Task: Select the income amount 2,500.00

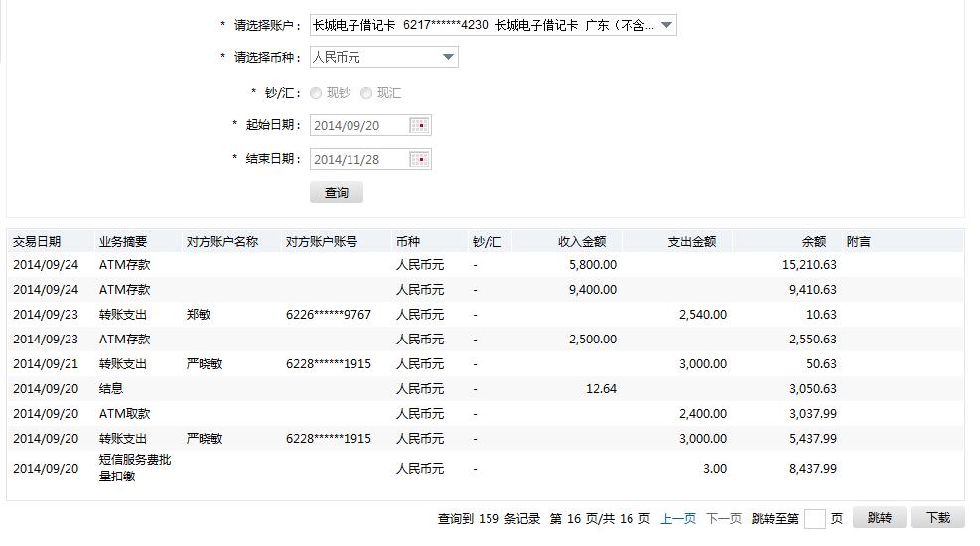Action: click(x=593, y=340)
